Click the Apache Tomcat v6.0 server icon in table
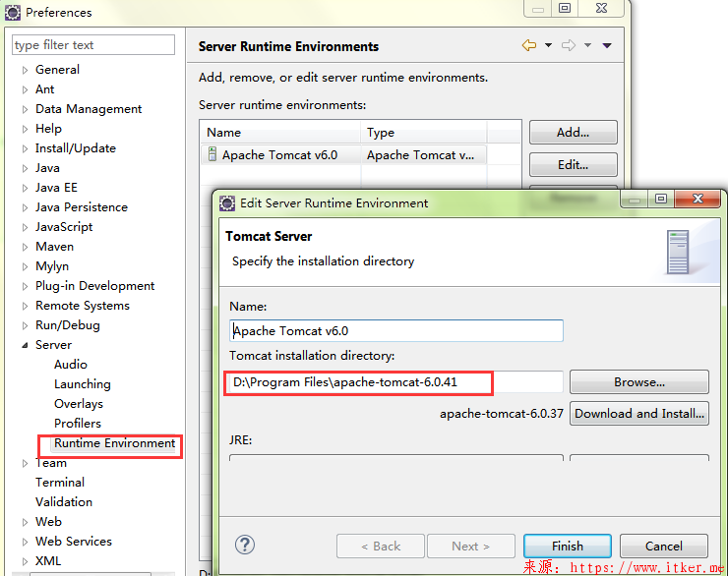Image resolution: width=728 pixels, height=576 pixels. (212, 154)
